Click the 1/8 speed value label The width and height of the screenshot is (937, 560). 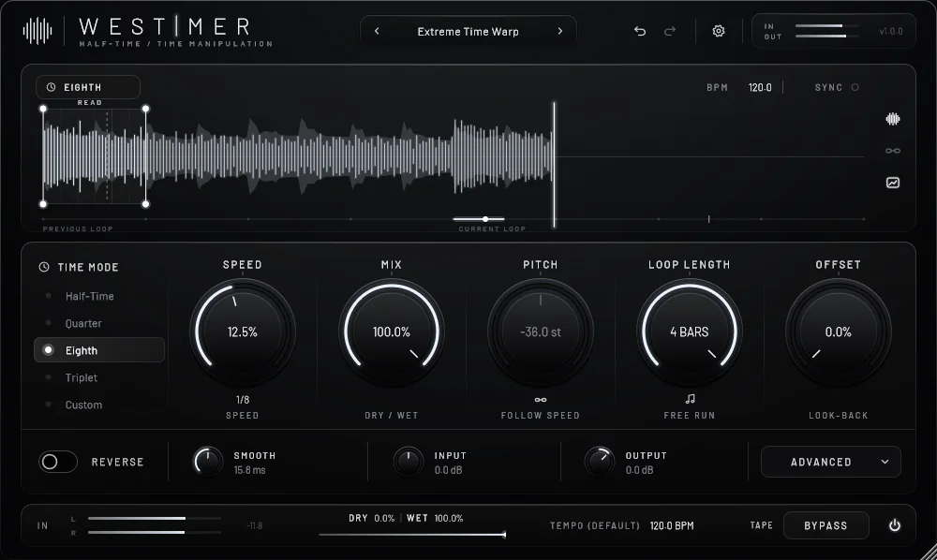coord(242,400)
